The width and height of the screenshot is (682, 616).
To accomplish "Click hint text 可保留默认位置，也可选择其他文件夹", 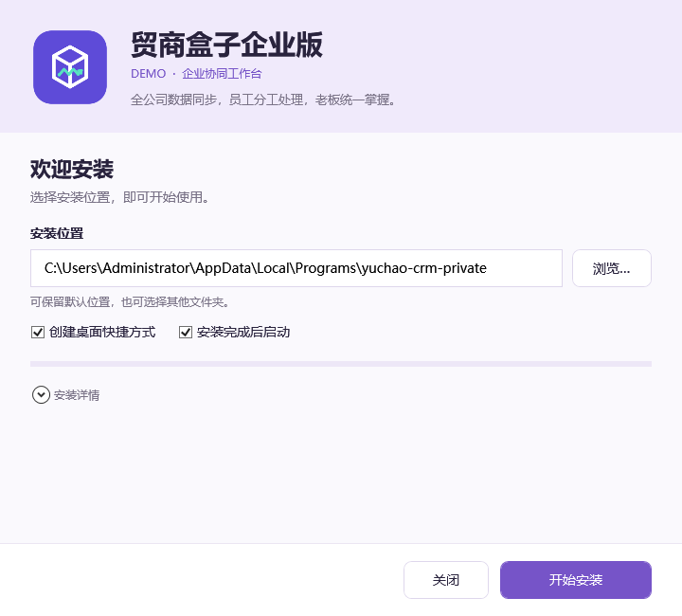I will pyautogui.click(x=130, y=302).
